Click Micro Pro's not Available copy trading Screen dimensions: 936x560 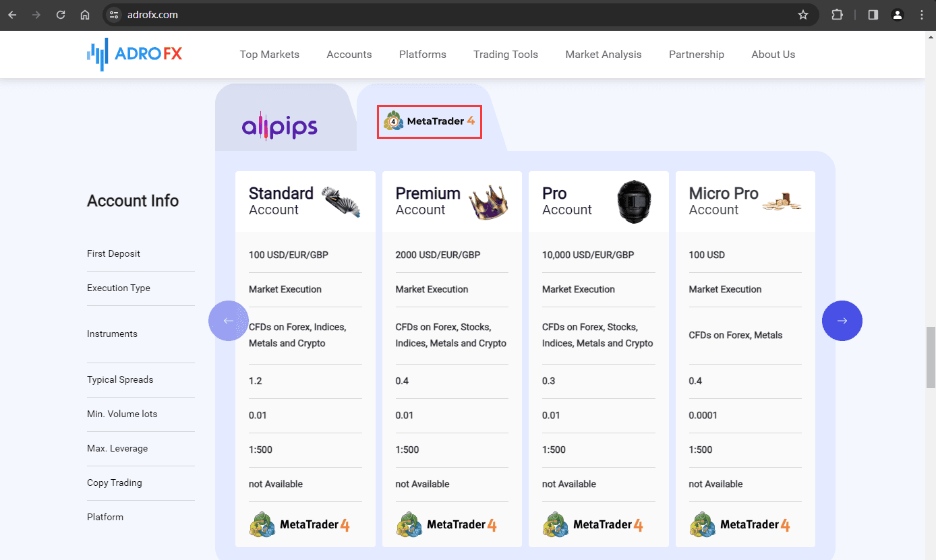coord(716,484)
